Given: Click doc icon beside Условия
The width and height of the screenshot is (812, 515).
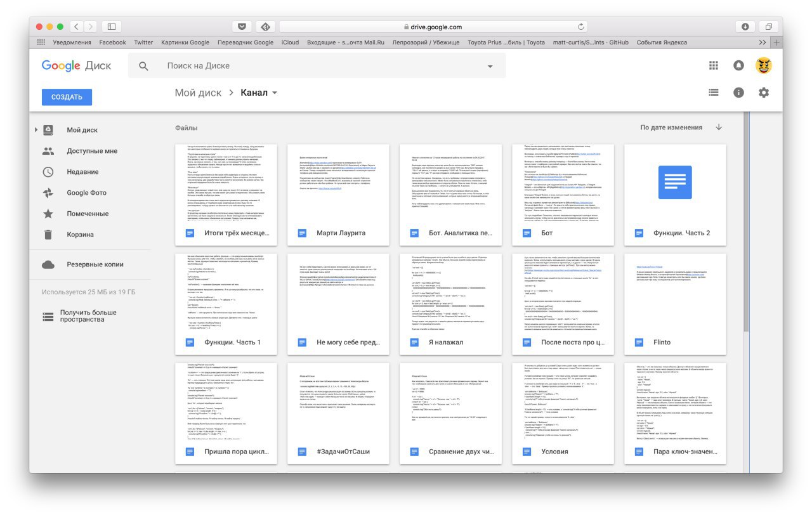Looking at the screenshot, I should point(526,452).
